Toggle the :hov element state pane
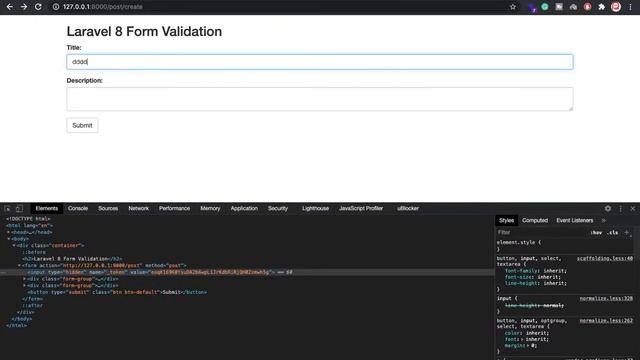The height and width of the screenshot is (360, 640). pyautogui.click(x=596, y=233)
